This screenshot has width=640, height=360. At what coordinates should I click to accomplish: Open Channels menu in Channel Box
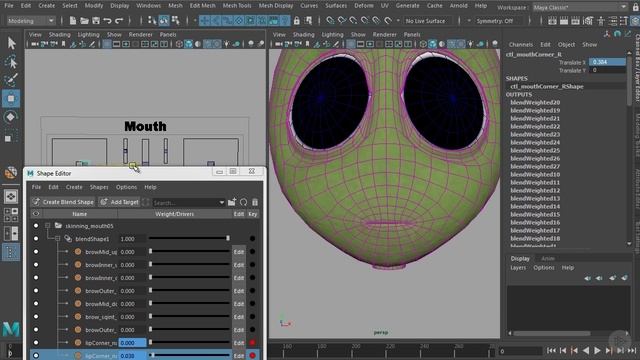520,44
